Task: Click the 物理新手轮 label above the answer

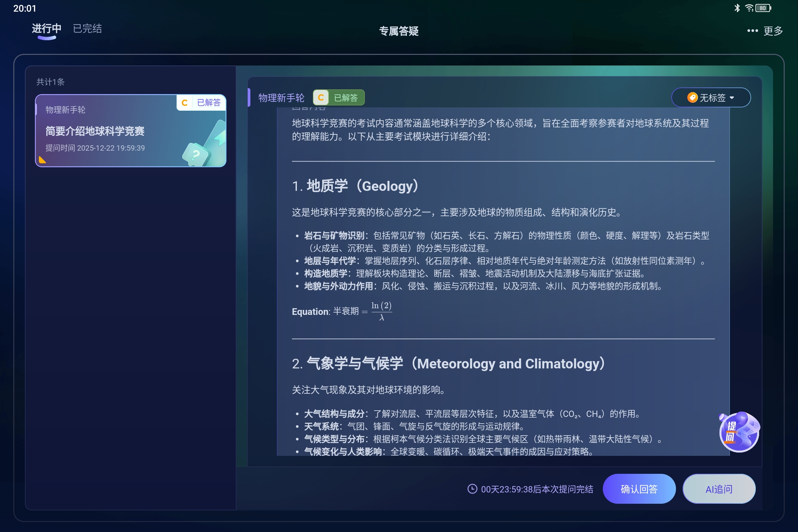Action: [x=281, y=97]
